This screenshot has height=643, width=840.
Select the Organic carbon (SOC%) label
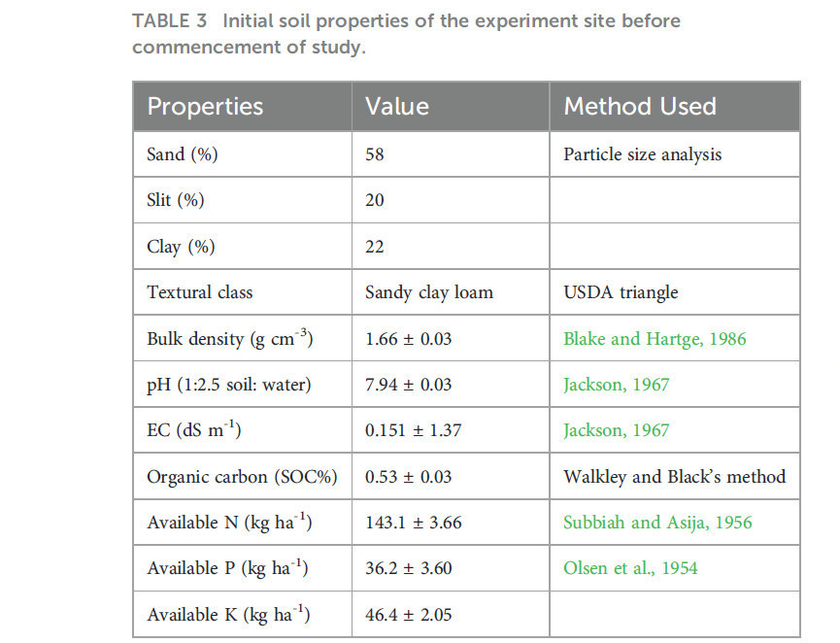(x=242, y=477)
